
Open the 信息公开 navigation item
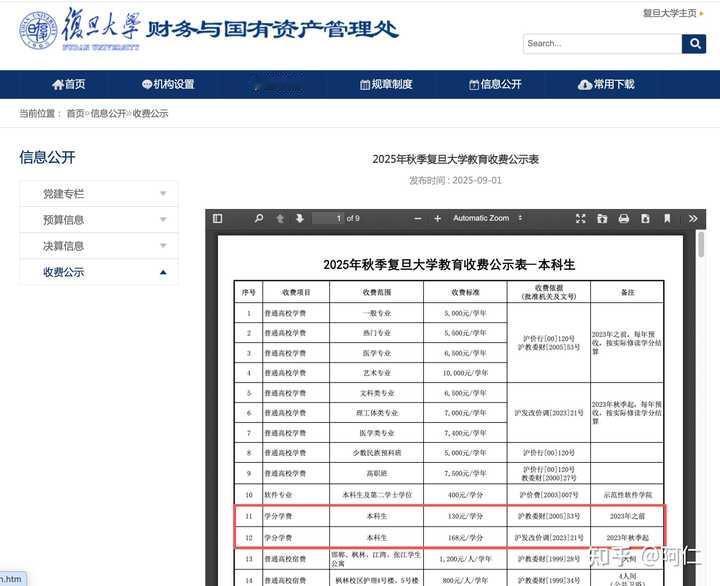(495, 85)
